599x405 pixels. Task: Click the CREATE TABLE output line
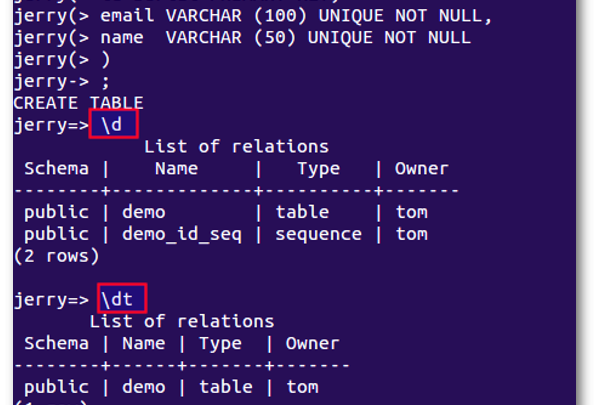(78, 103)
